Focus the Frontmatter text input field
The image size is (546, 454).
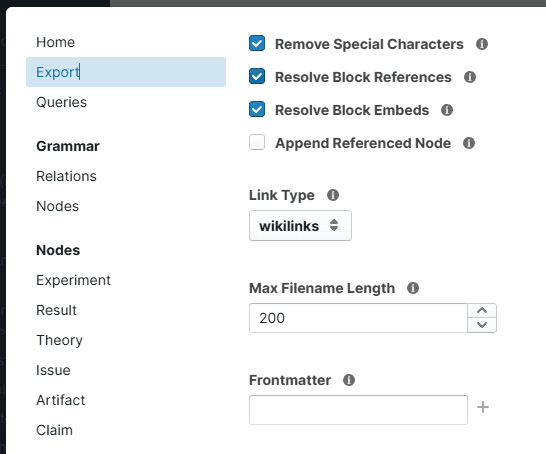click(x=358, y=410)
